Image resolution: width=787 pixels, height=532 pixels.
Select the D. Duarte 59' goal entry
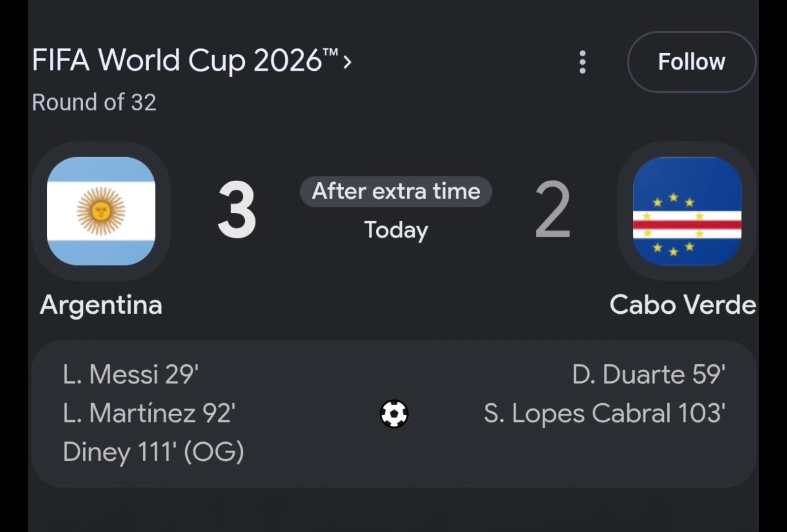coord(649,374)
